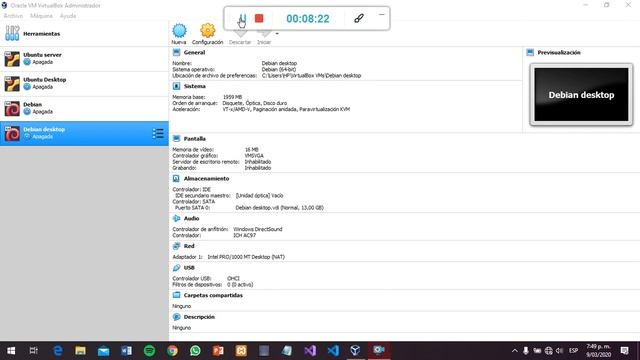The height and width of the screenshot is (360, 640).
Task: Open Debian desktop machine tools menu icon
Action: coord(158,133)
